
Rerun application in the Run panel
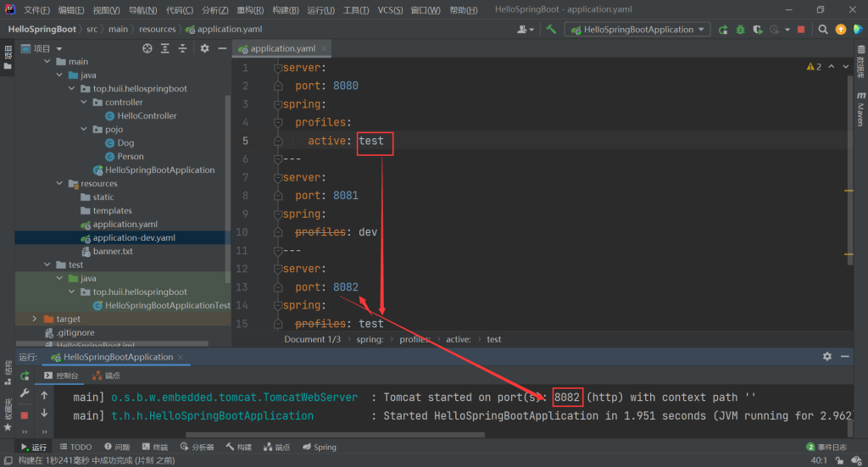25,375
